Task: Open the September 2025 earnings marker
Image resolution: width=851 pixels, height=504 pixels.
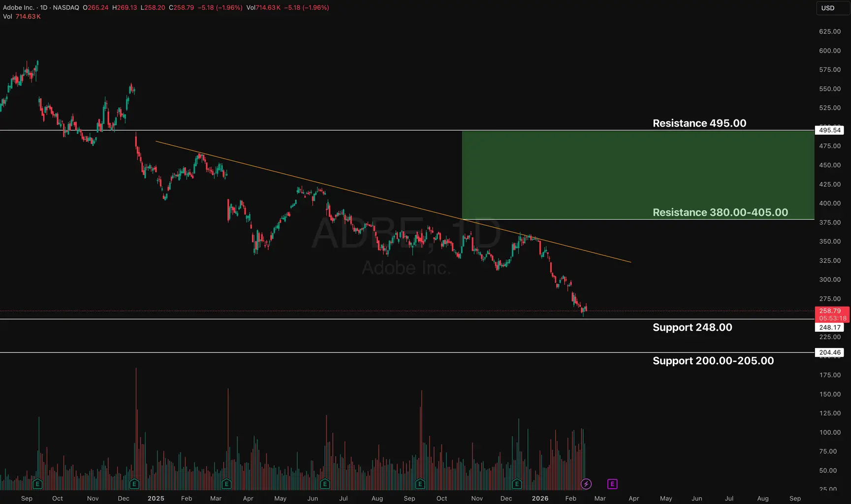Action: click(420, 484)
